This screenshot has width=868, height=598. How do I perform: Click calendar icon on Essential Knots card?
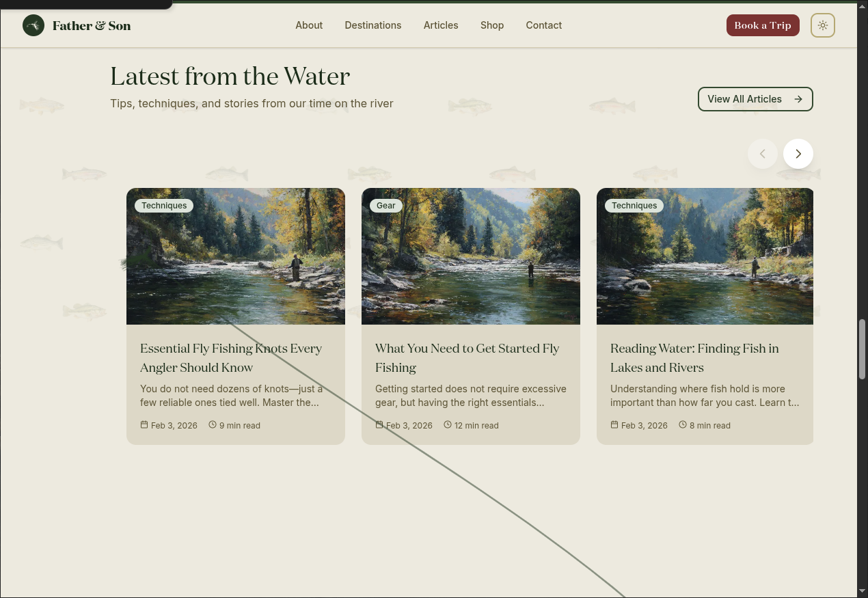[144, 424]
